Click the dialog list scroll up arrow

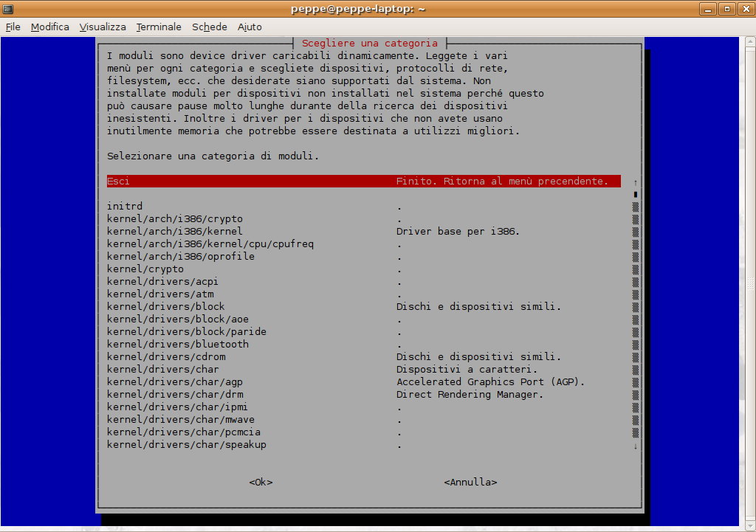tap(635, 182)
